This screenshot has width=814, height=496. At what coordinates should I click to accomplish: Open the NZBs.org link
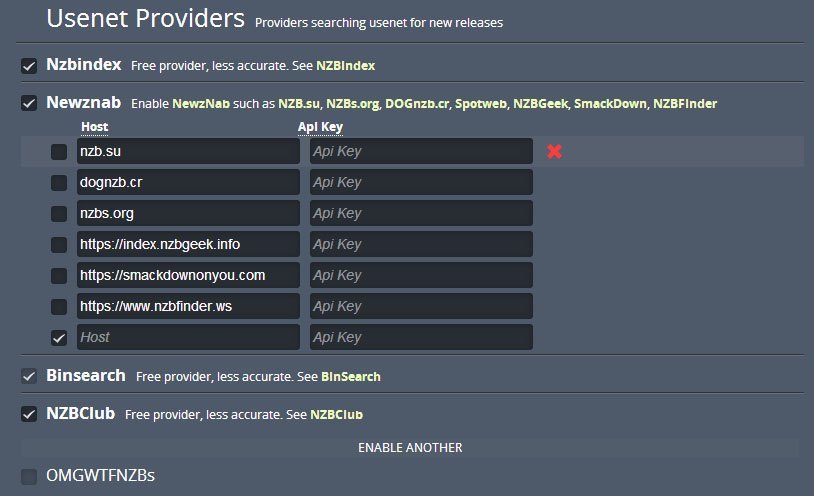[352, 103]
